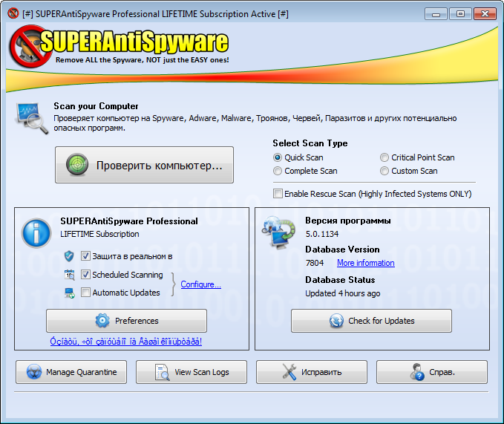Image resolution: width=504 pixels, height=424 pixels.
Task: Click the Select Scan Type heading
Action: pyautogui.click(x=310, y=143)
